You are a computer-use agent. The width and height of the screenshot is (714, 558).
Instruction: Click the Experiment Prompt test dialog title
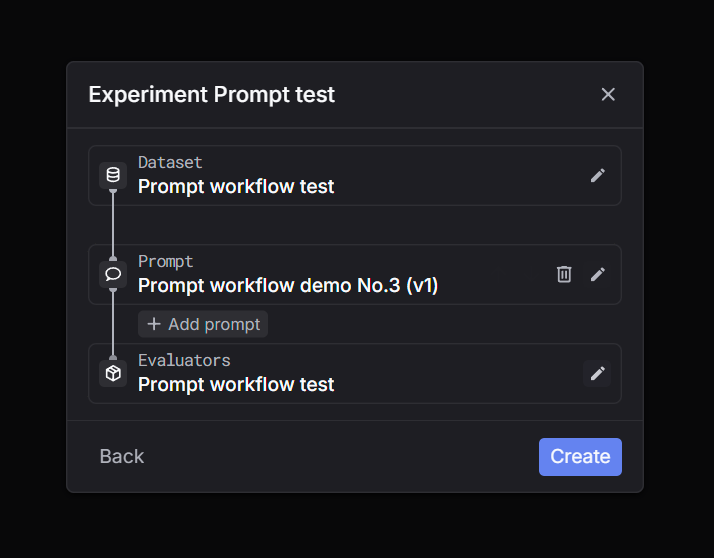coord(212,95)
